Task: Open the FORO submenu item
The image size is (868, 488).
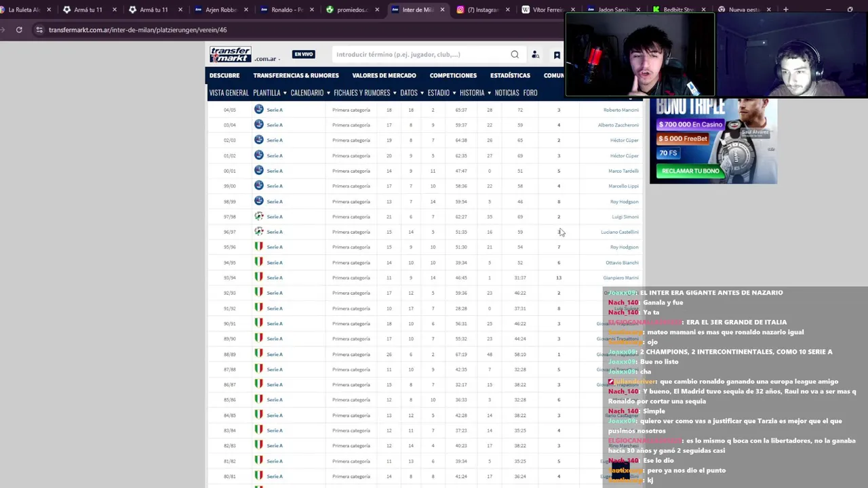Action: point(530,93)
